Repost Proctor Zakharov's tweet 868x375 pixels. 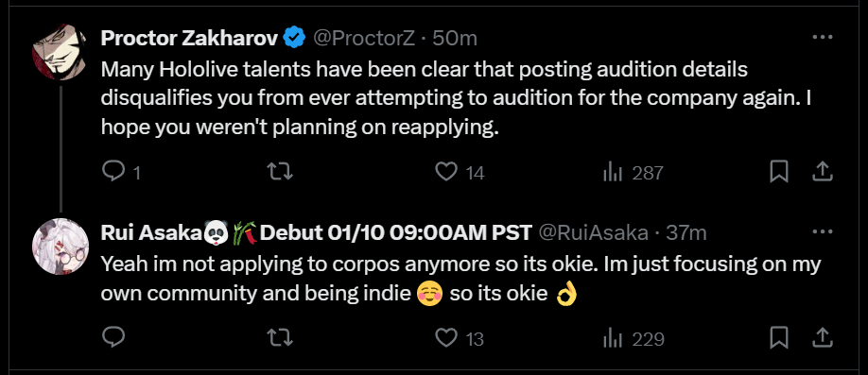280,173
